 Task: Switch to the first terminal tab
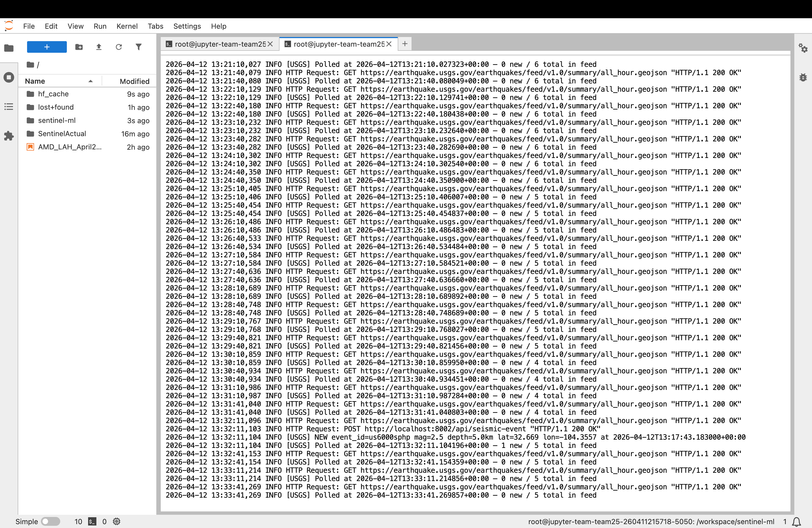(220, 44)
